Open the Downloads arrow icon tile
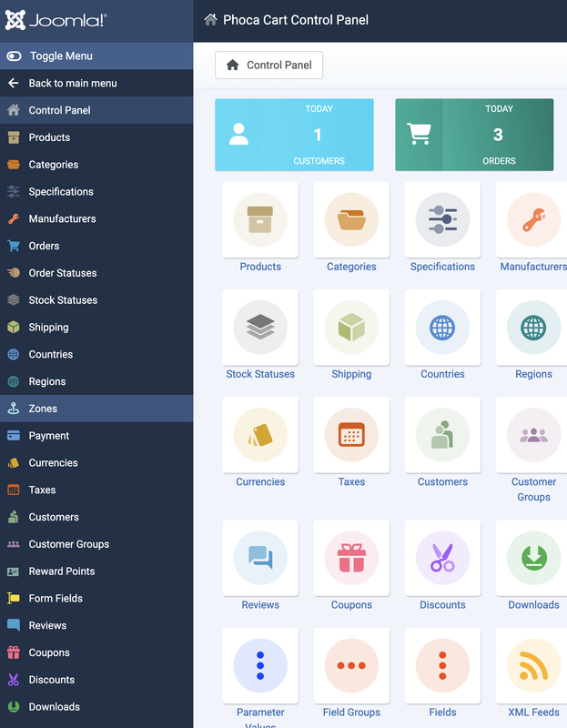The width and height of the screenshot is (567, 728). [x=533, y=558]
